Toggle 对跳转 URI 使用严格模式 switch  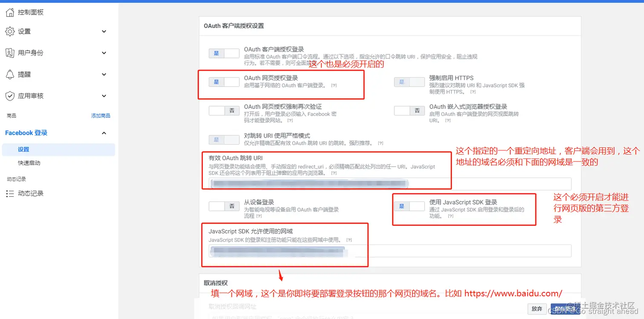click(x=224, y=140)
